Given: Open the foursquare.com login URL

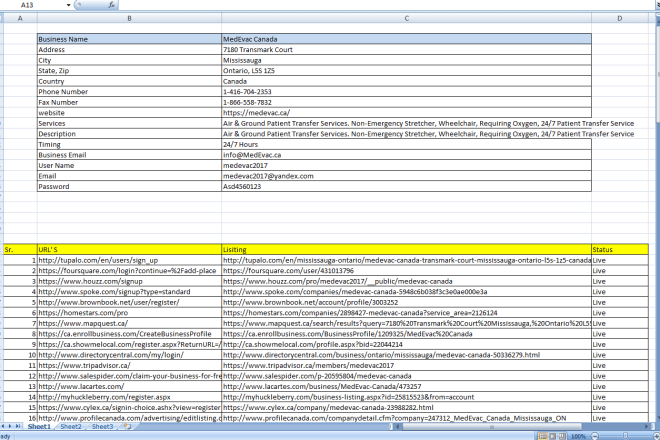Looking at the screenshot, I should pyautogui.click(x=127, y=271).
